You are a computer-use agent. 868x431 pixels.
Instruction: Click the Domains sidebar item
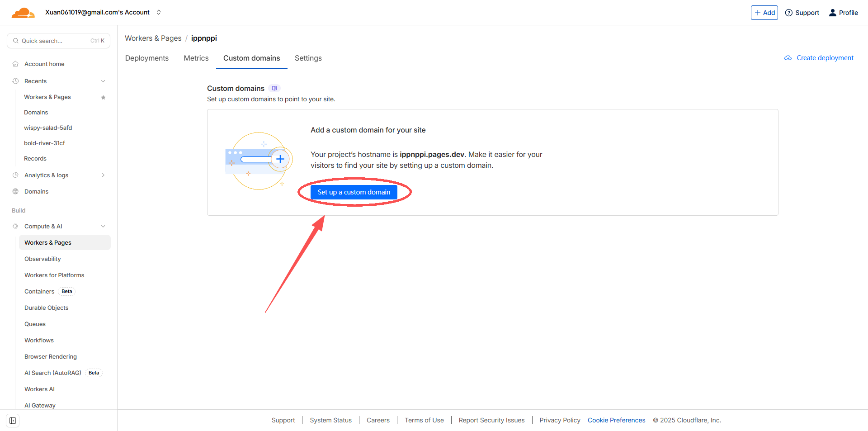coord(36,191)
